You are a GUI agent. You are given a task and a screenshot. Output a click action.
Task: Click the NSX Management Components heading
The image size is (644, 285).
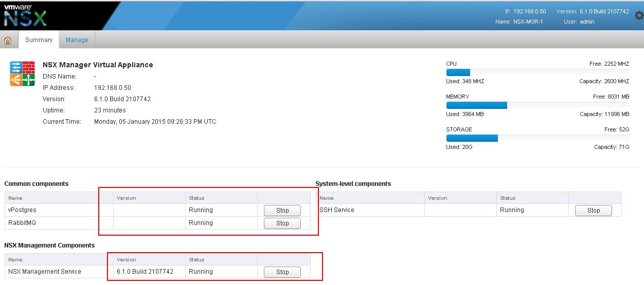(x=50, y=245)
